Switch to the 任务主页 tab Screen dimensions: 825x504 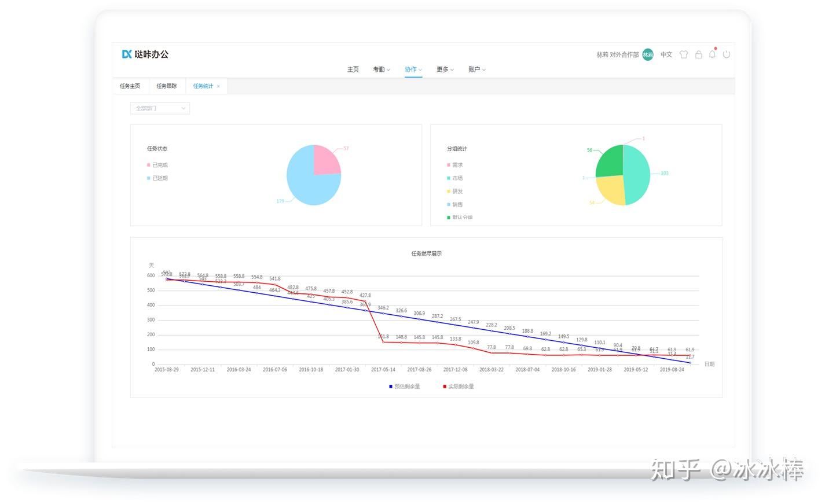coord(130,86)
